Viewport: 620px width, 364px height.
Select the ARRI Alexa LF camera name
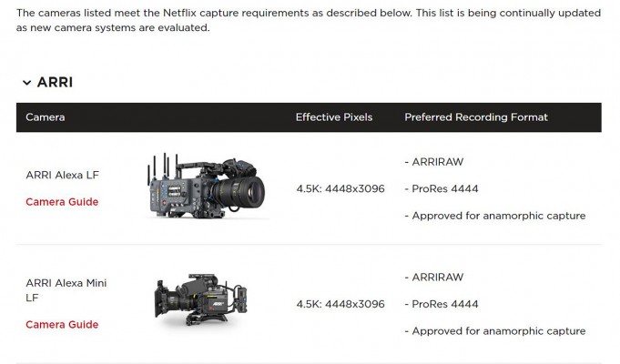(x=63, y=175)
